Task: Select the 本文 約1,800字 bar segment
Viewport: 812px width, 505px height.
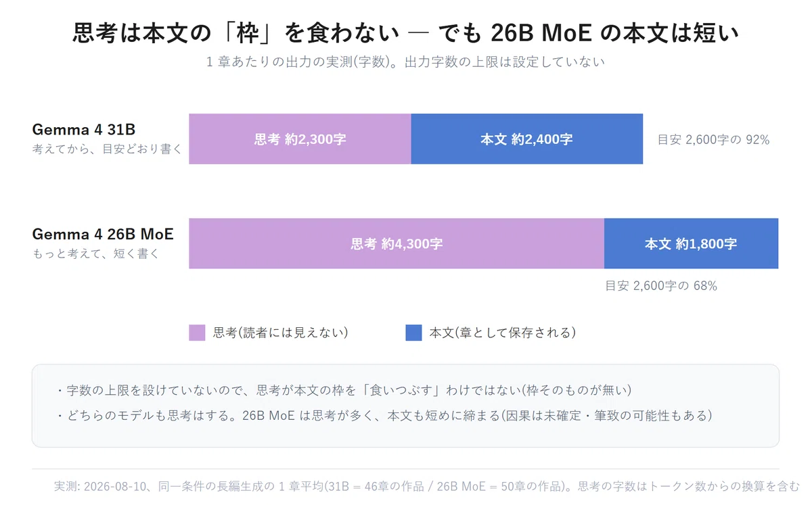Action: click(x=691, y=243)
